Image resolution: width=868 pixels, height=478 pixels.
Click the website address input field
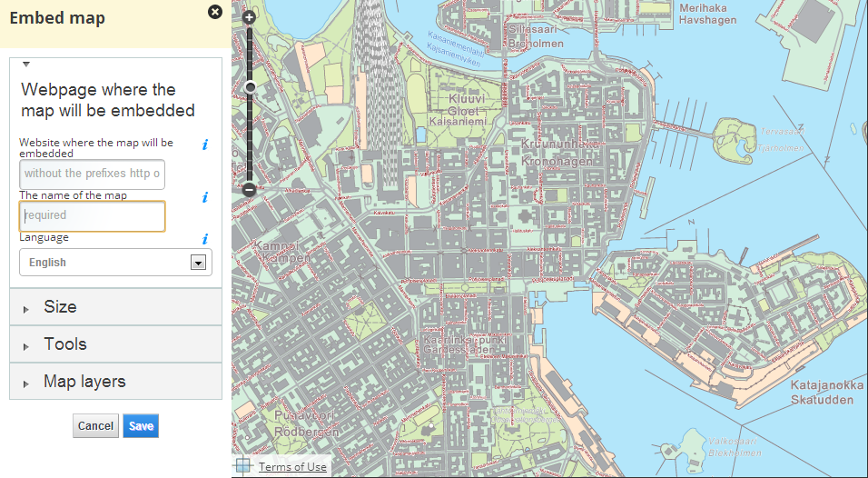(x=92, y=174)
